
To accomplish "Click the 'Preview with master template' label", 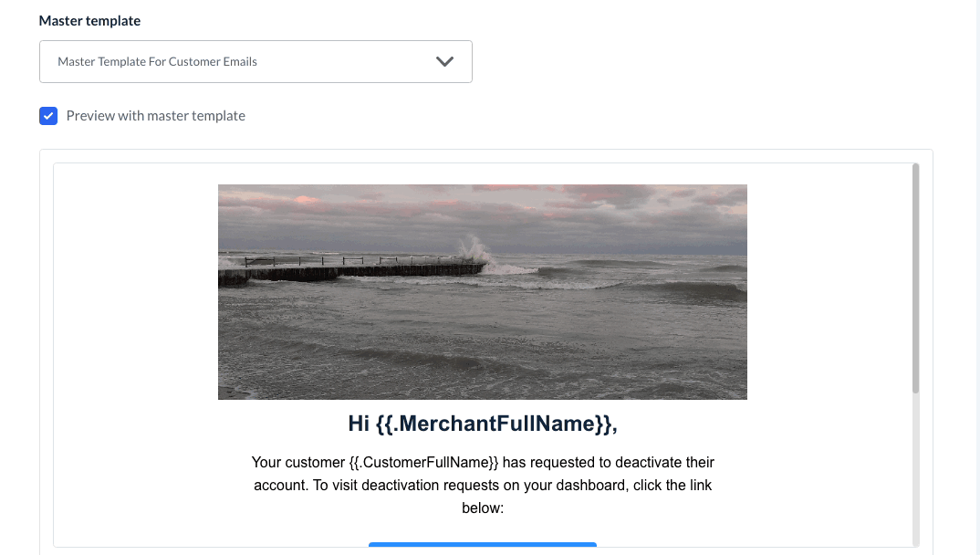I will point(155,116).
